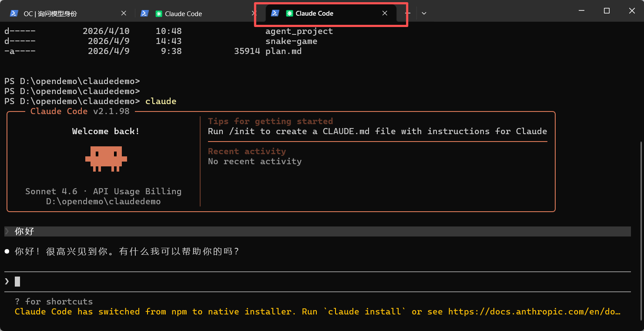Click the PowerShell icon on the OC tab
The height and width of the screenshot is (331, 644).
point(14,14)
